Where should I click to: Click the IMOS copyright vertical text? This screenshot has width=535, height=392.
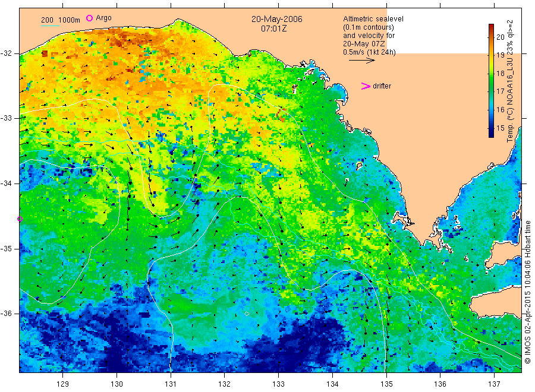(528, 292)
